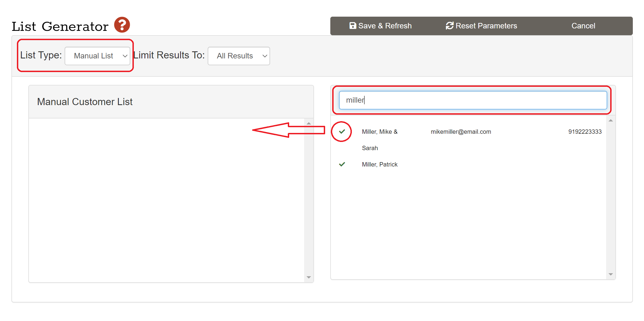Screen dimensions: 644x321
Task: Select the Miller, Patrick result row
Action: coord(379,164)
